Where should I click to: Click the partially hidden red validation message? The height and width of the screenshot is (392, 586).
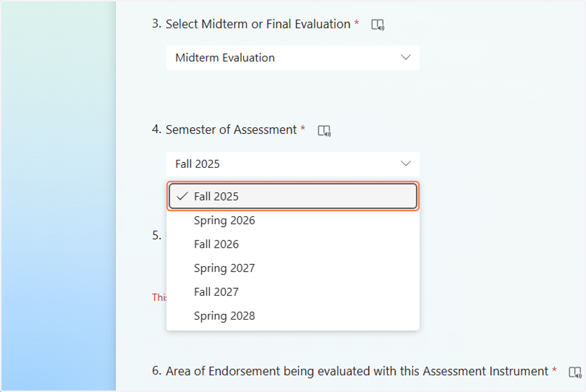[159, 297]
